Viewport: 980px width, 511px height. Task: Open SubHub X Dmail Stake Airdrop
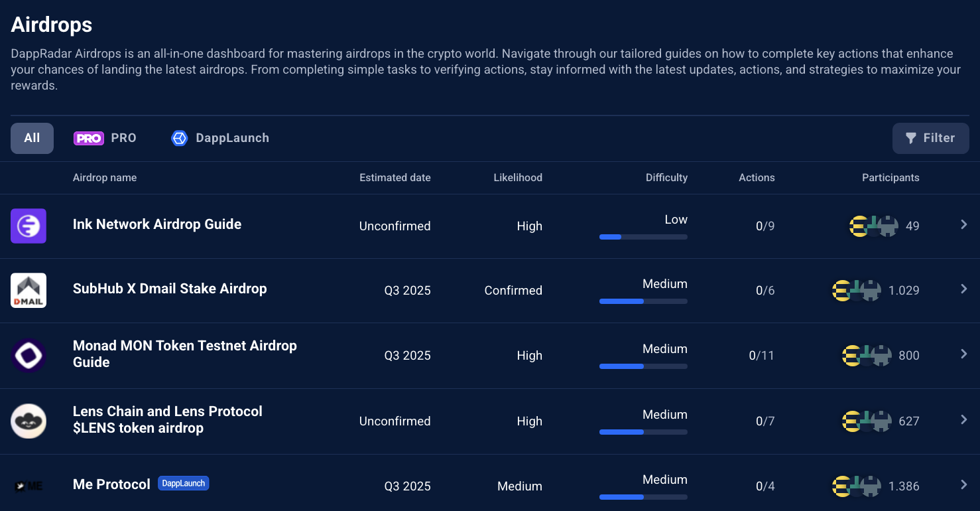pos(170,289)
